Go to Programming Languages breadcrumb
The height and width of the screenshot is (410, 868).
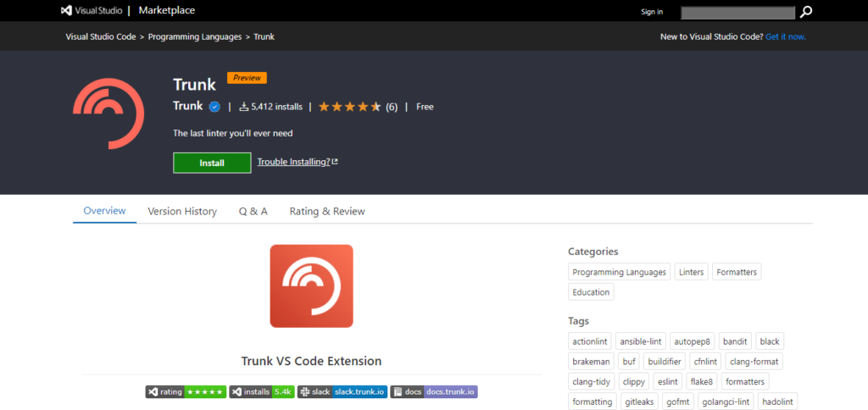click(x=196, y=37)
